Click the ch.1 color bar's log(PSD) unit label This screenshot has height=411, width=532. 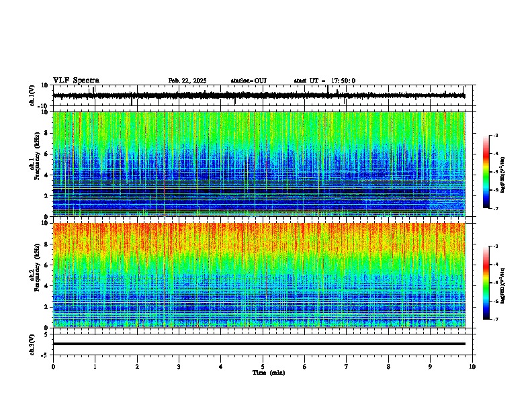[x=503, y=175]
